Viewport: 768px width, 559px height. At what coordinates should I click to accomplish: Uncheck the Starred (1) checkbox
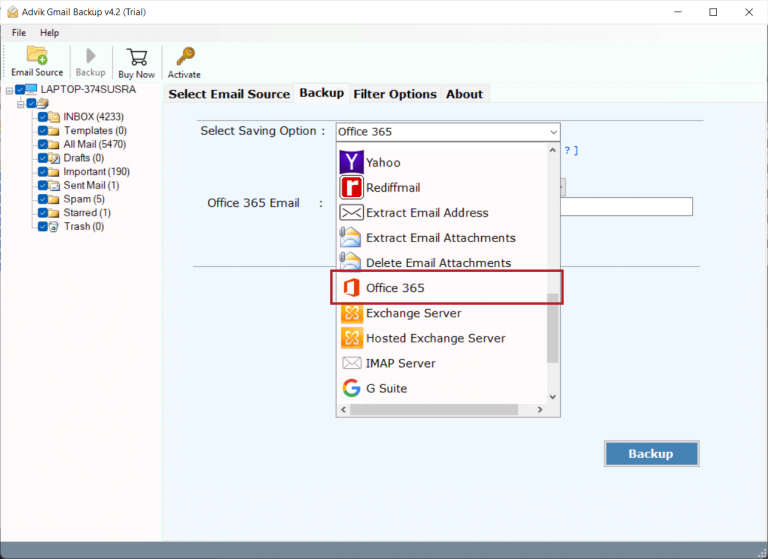[43, 213]
